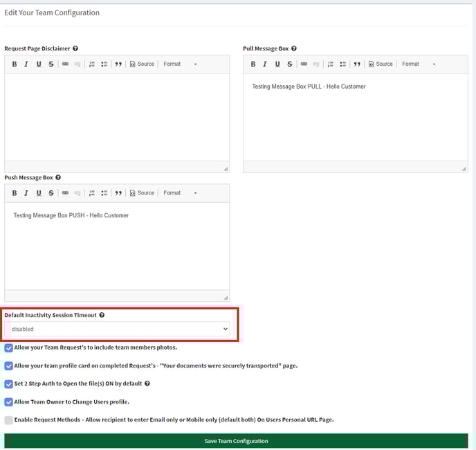The image size is (476, 450).
Task: Click Save Team Configuration button
Action: (236, 441)
